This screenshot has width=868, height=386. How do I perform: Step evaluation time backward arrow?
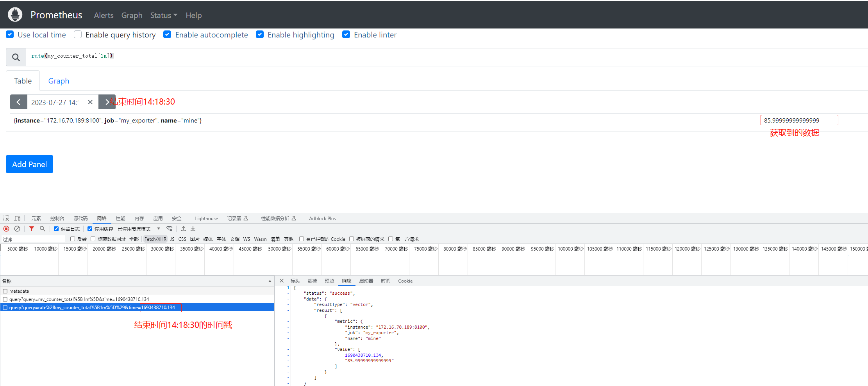coord(18,102)
